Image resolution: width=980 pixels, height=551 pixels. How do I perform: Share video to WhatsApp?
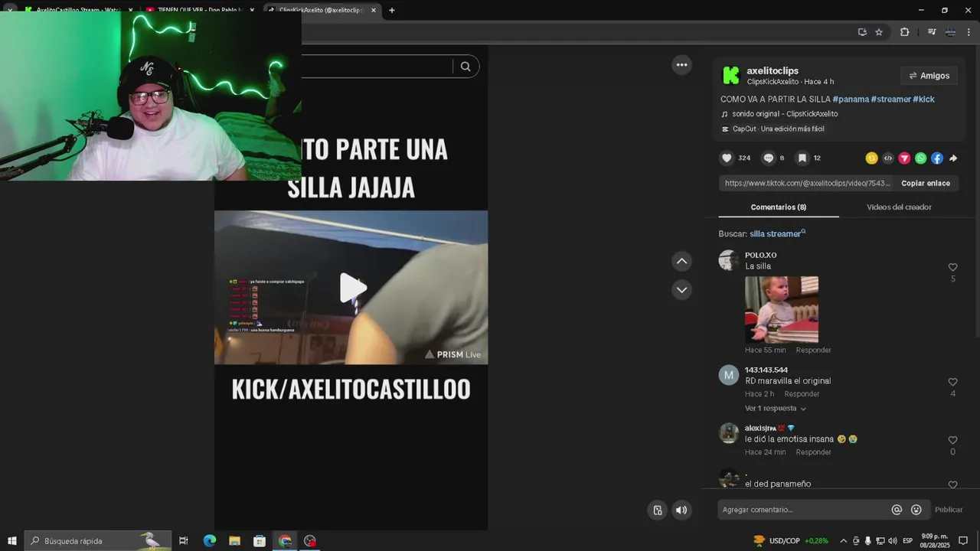point(920,158)
